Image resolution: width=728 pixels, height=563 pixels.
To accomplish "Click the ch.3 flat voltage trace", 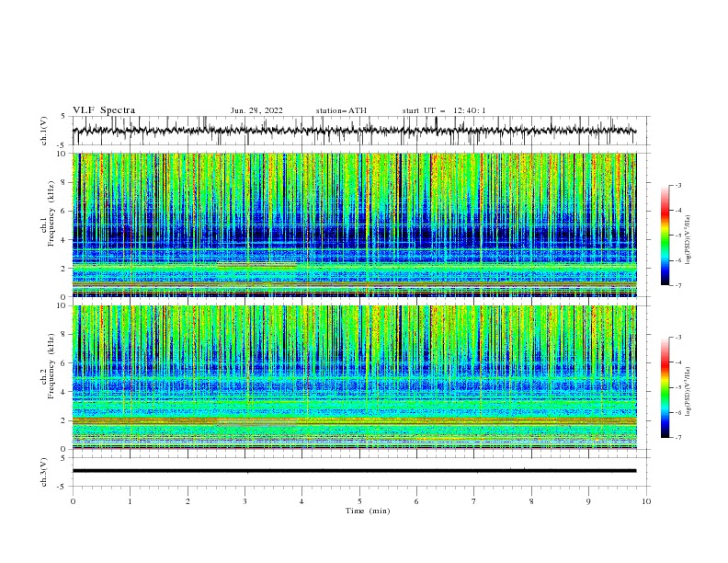I will (x=354, y=471).
